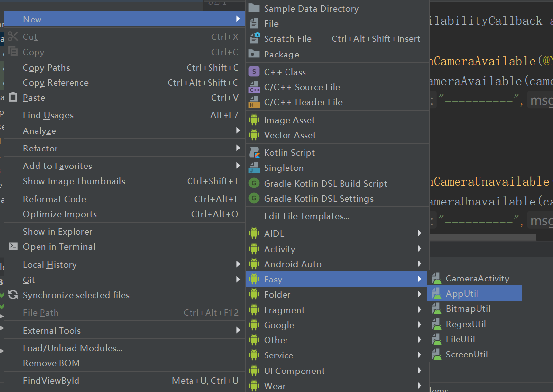Screen dimensions: 553x392
Task: Select the Scratch File icon
Action: click(254, 38)
